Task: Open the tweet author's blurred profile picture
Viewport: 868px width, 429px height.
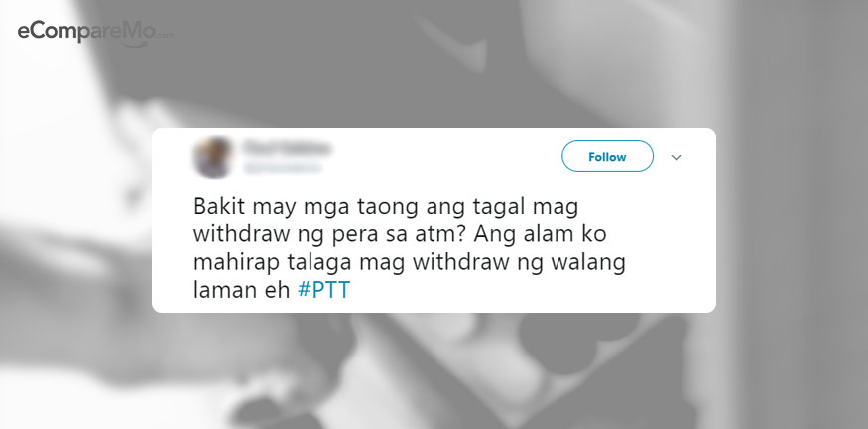Action: [213, 158]
